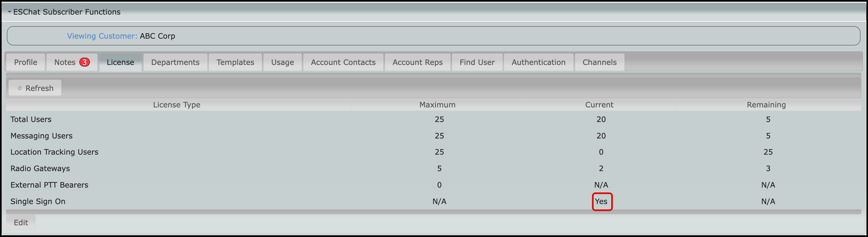The width and height of the screenshot is (868, 237).
Task: Collapse the ESChat Subscriber Functions panel arrow
Action: [9, 12]
